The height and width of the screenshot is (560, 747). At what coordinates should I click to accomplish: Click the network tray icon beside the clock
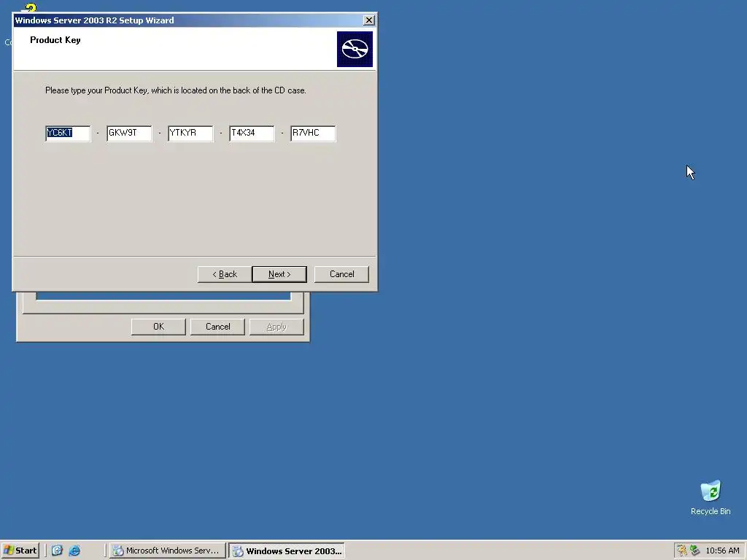[x=695, y=551]
